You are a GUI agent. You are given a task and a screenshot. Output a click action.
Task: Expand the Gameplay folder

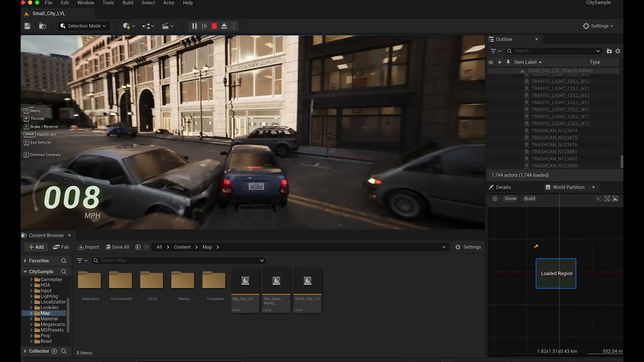[31, 280]
